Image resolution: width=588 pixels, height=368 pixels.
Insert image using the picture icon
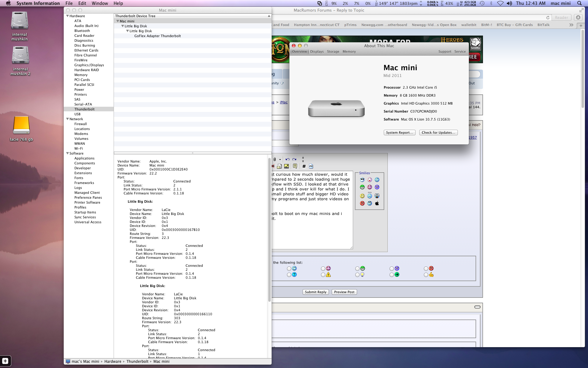coord(286,166)
